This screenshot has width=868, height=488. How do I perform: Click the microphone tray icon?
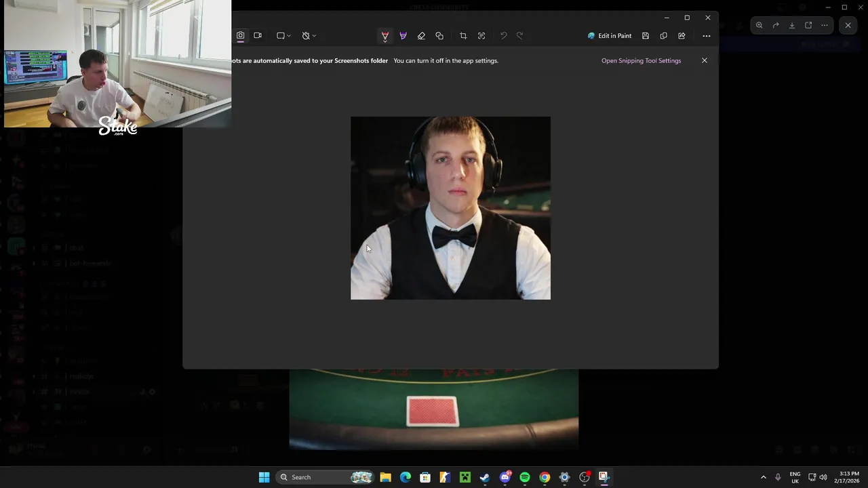(x=778, y=477)
